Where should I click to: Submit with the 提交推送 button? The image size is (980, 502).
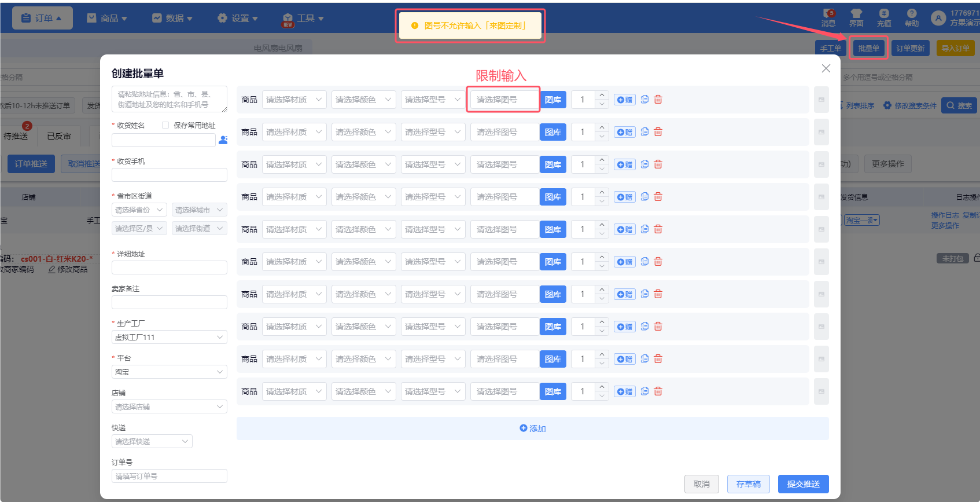coord(804,484)
